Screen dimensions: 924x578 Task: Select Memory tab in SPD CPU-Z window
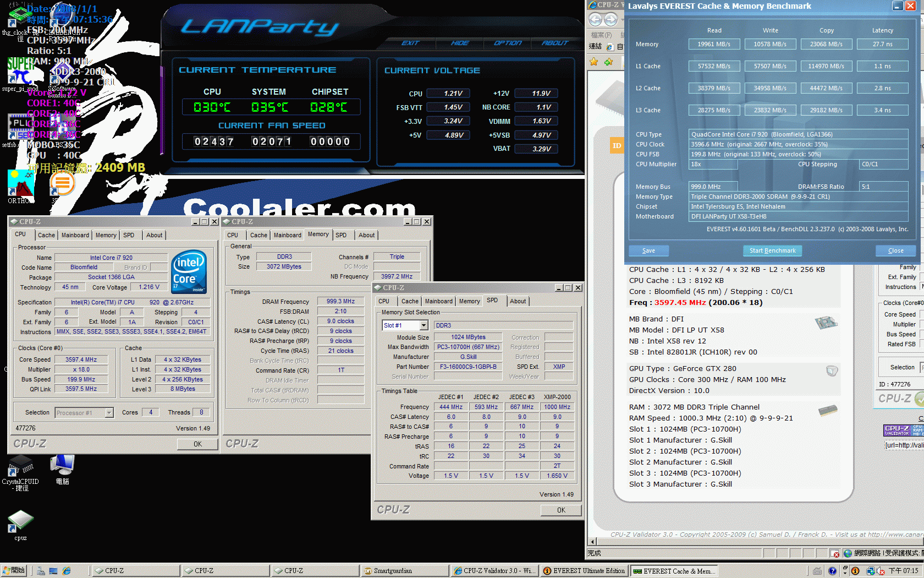[x=469, y=301]
